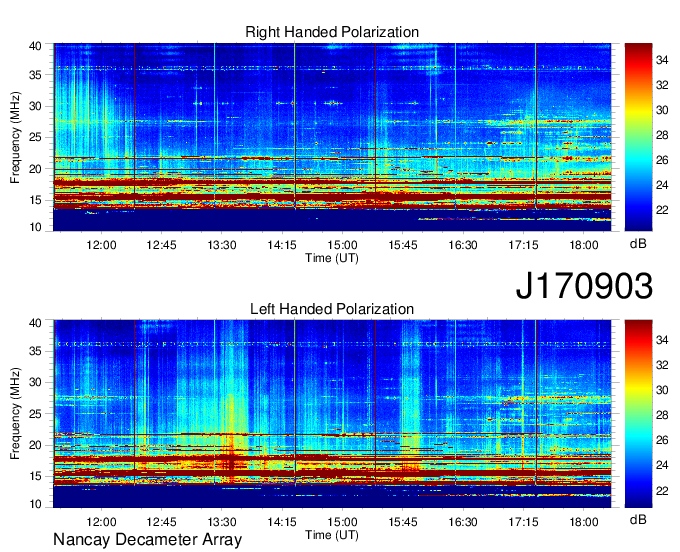
Task: Click the 15 MHz tick of the left-handed plot
Action: click(x=35, y=476)
